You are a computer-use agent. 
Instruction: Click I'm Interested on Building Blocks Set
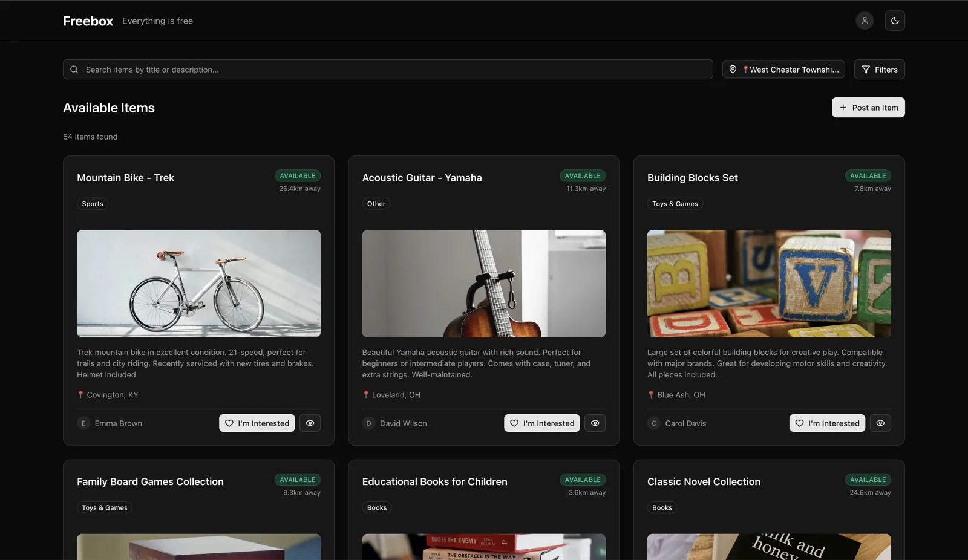(828, 423)
